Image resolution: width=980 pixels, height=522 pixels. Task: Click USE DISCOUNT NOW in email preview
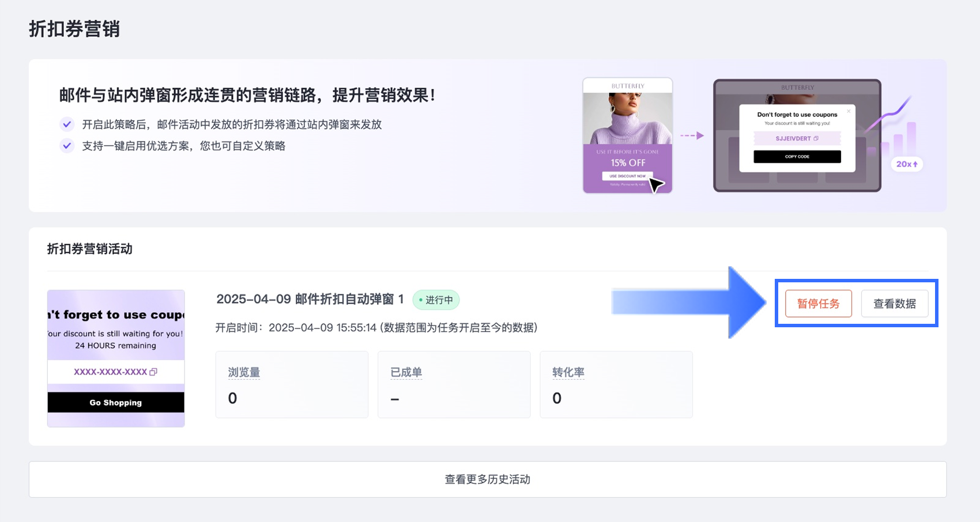coord(627,176)
